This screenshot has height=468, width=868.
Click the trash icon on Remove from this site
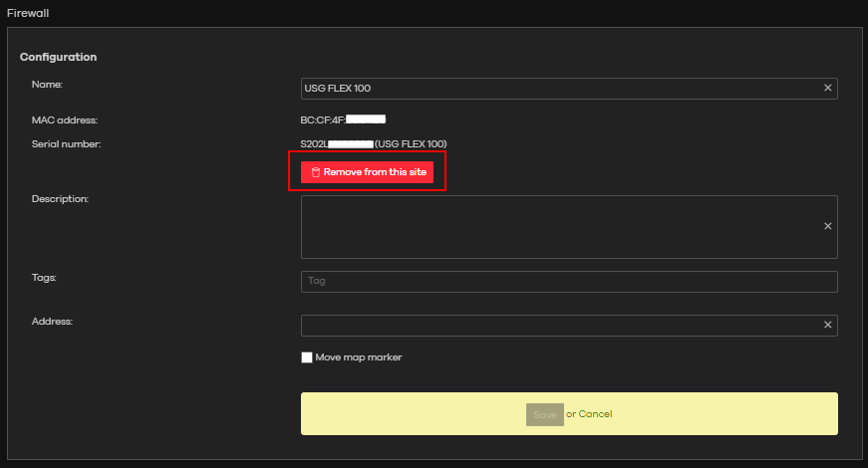[x=315, y=172]
